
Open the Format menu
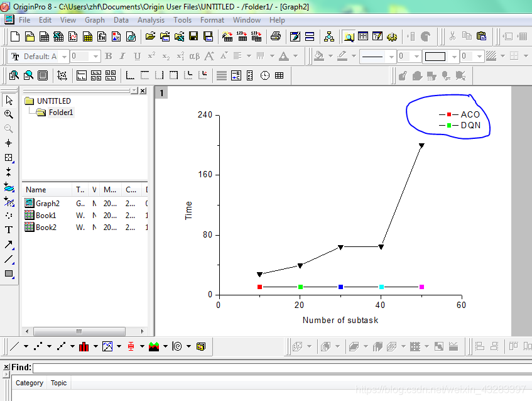coord(212,20)
